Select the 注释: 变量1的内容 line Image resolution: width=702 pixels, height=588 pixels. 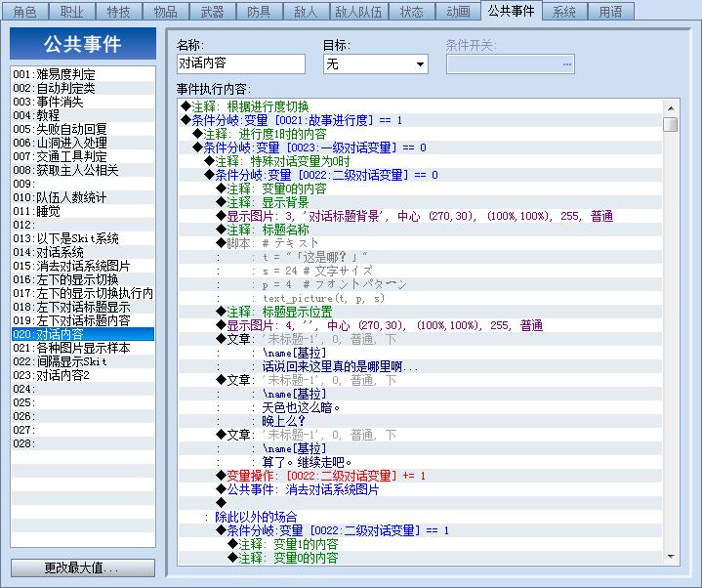tap(420, 544)
